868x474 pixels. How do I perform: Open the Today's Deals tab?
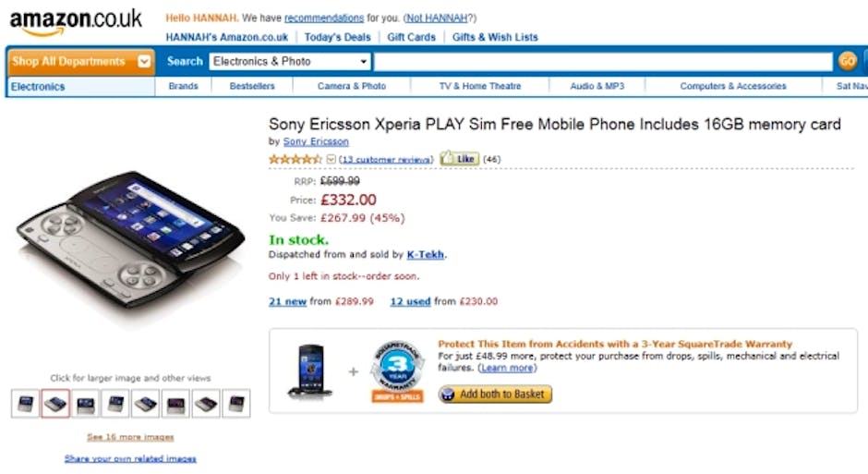point(337,37)
